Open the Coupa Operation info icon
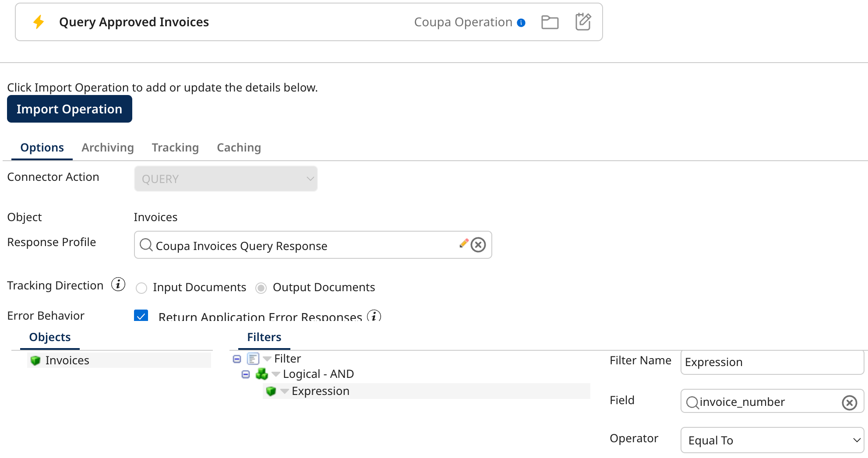This screenshot has height=458, width=868. (521, 22)
